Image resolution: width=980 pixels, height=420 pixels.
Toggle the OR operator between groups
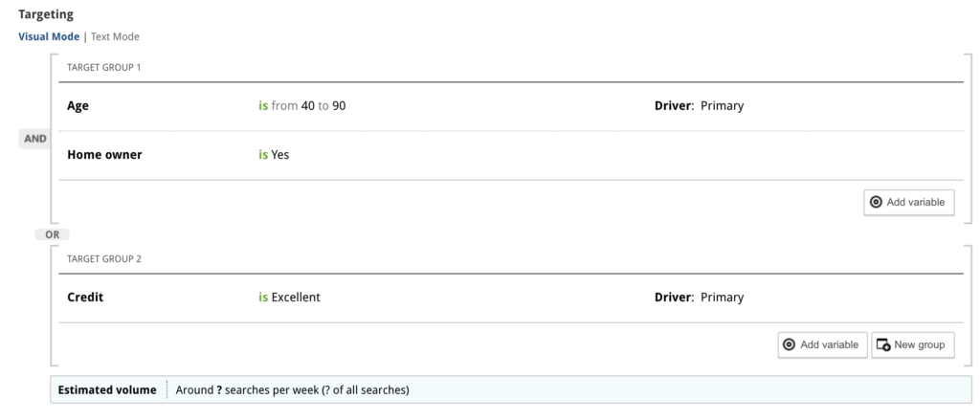(53, 235)
